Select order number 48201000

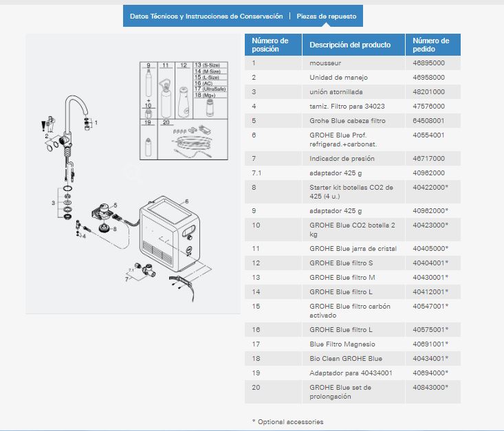pos(428,92)
